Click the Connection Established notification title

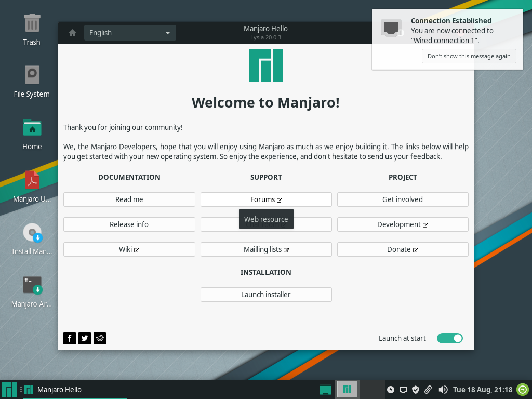[x=451, y=21]
